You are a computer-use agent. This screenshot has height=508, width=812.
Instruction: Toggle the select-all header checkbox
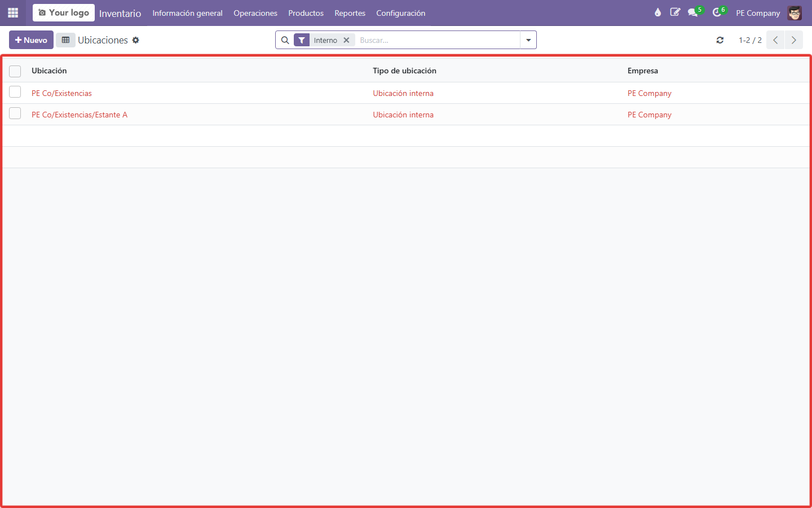coord(15,71)
